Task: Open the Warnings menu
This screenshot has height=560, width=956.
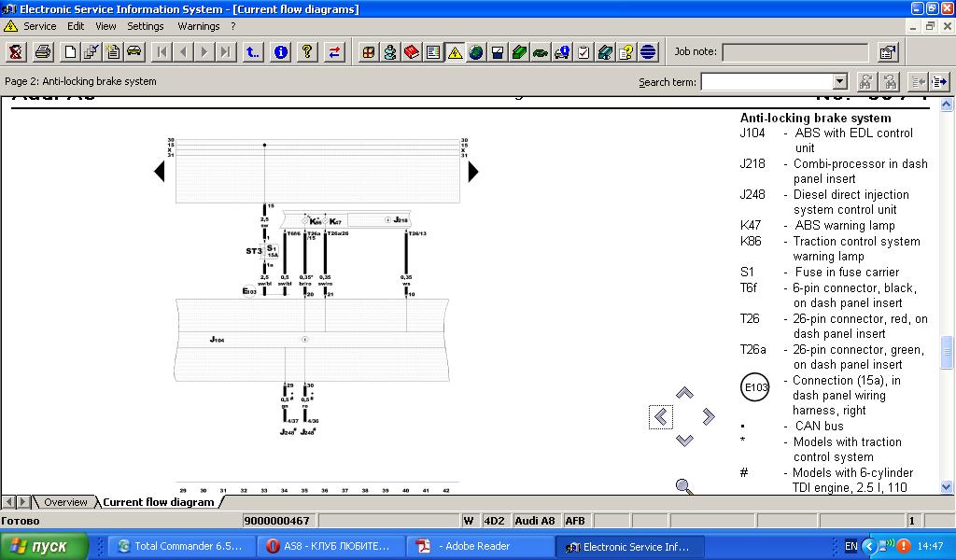Action: click(x=199, y=26)
